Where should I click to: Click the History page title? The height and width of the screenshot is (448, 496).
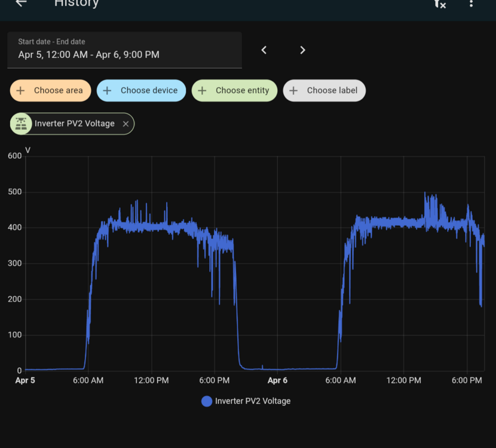[x=76, y=4]
